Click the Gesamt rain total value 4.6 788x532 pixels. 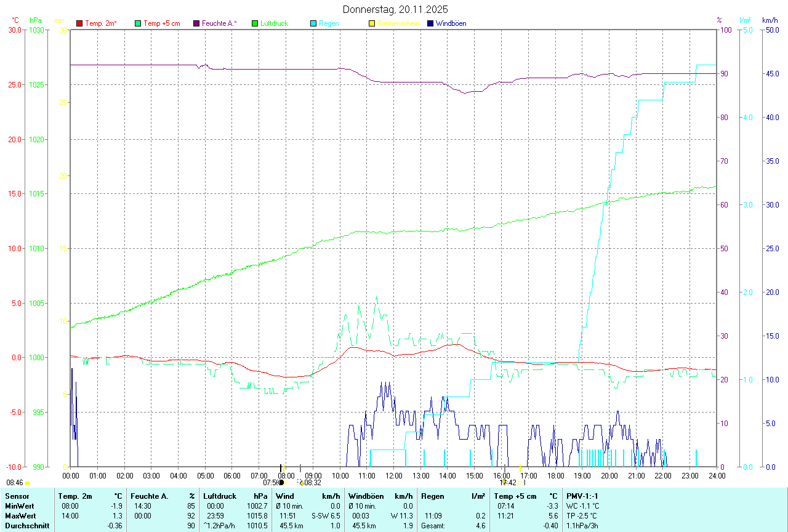[479, 526]
